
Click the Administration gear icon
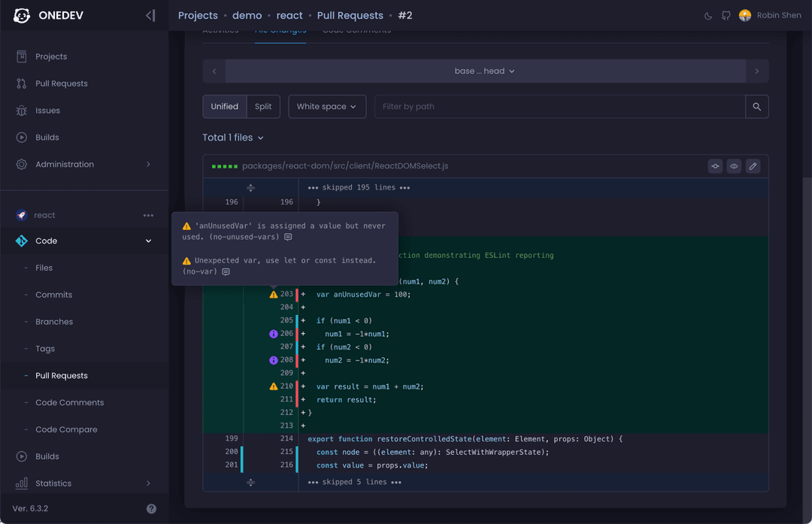(x=21, y=164)
